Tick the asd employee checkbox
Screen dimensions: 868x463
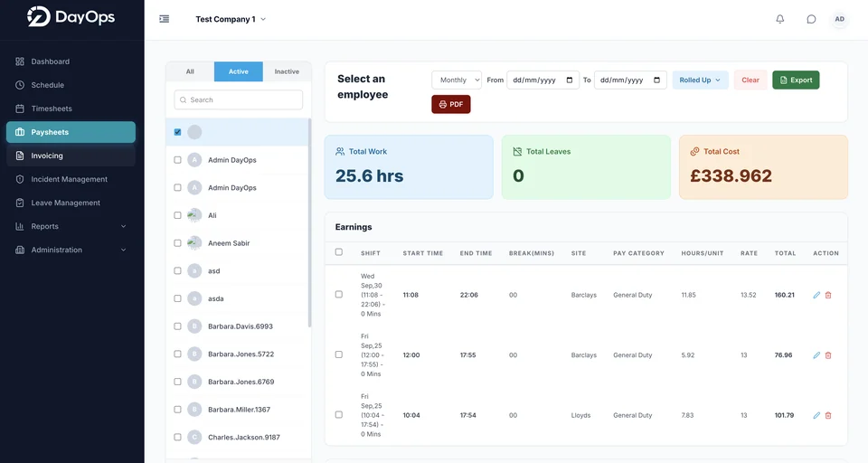[x=177, y=270]
